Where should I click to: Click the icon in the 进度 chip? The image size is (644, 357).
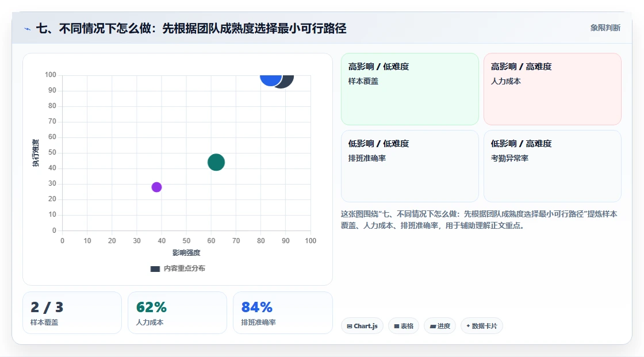[433, 326]
